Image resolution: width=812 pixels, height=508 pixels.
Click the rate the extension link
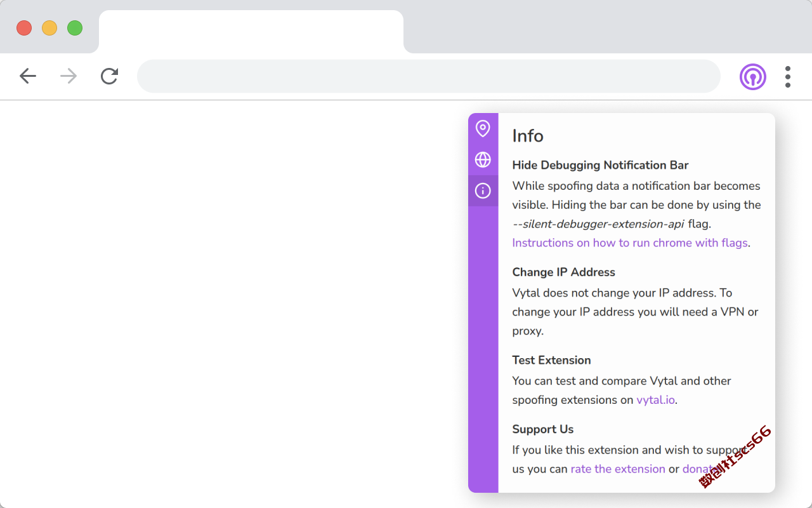coord(618,469)
